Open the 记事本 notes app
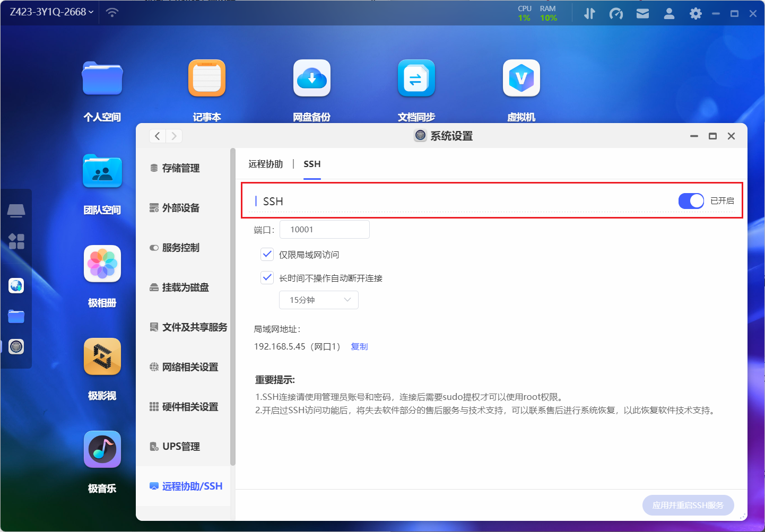Image resolution: width=765 pixels, height=532 pixels. pyautogui.click(x=207, y=78)
